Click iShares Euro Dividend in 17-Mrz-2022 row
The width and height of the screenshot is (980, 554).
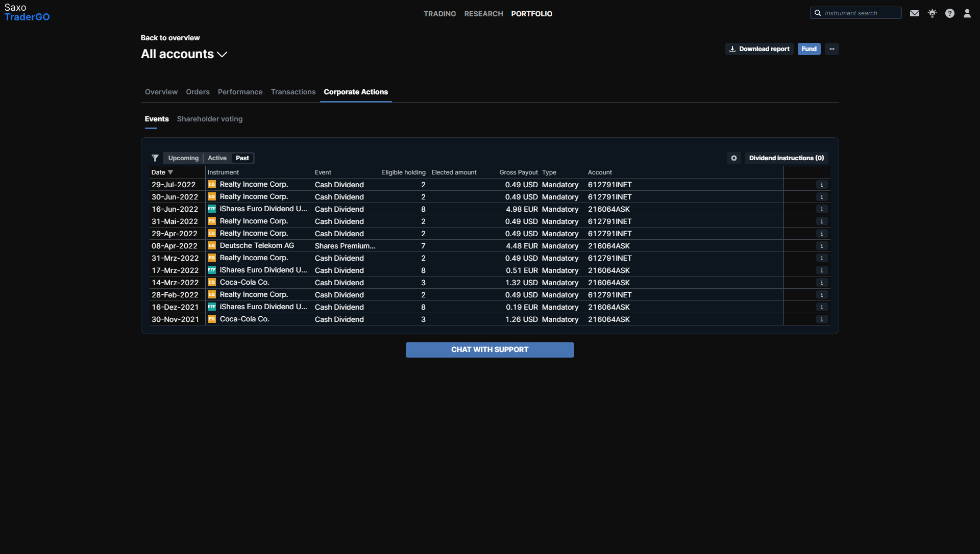263,270
